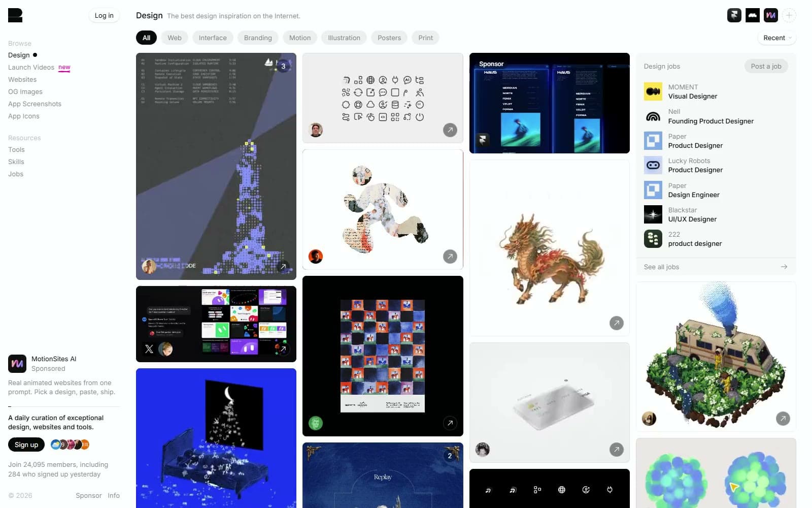Select the Web filter tab
Screen dimensions: 812x508
click(175, 38)
